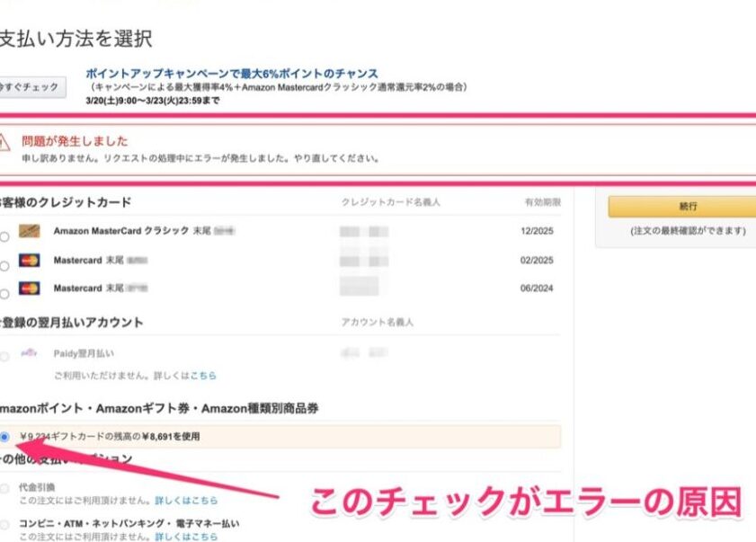This screenshot has width=756, height=542.
Task: Click the Mastercard logo beside the 06/2024 card
Action: pyautogui.click(x=30, y=289)
